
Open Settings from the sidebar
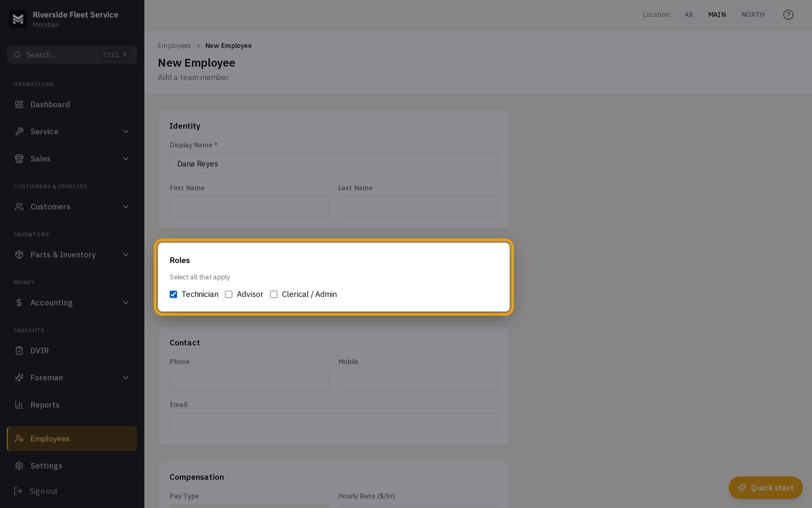(x=72, y=466)
